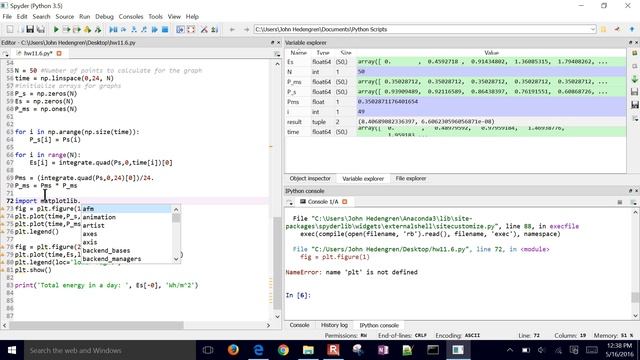This screenshot has width=640, height=360.
Task: Click taskbar search box
Action: [109, 350]
